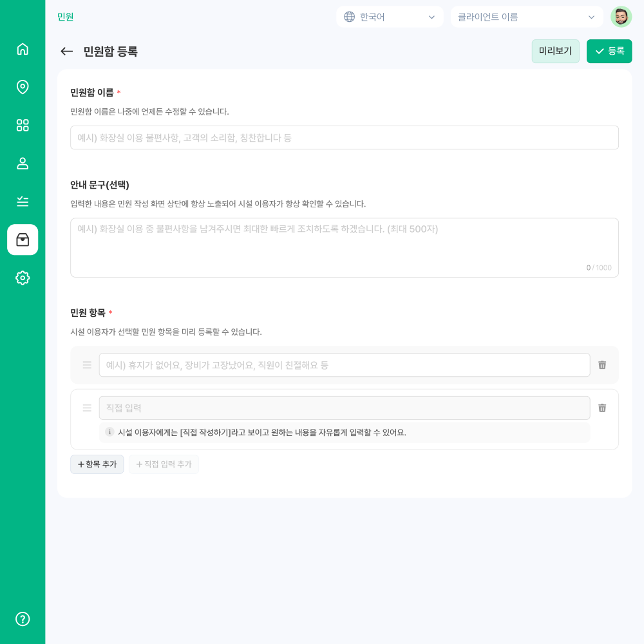Open the home icon in sidebar

point(23,49)
